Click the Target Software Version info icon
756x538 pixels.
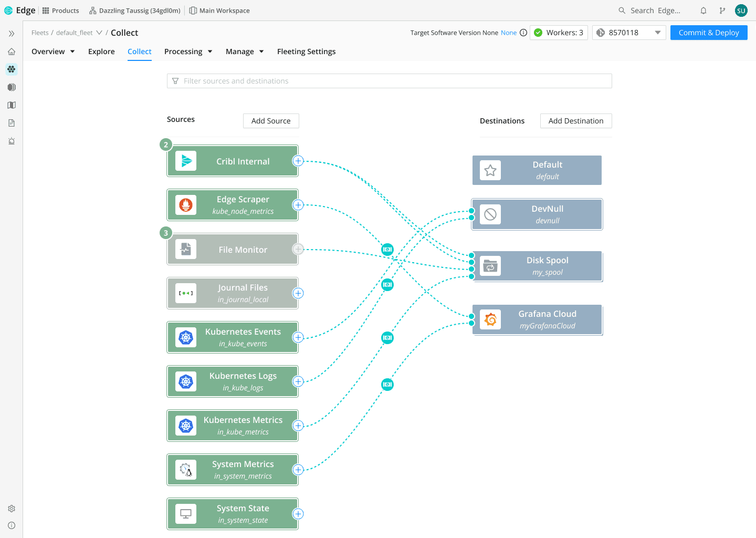pos(523,33)
